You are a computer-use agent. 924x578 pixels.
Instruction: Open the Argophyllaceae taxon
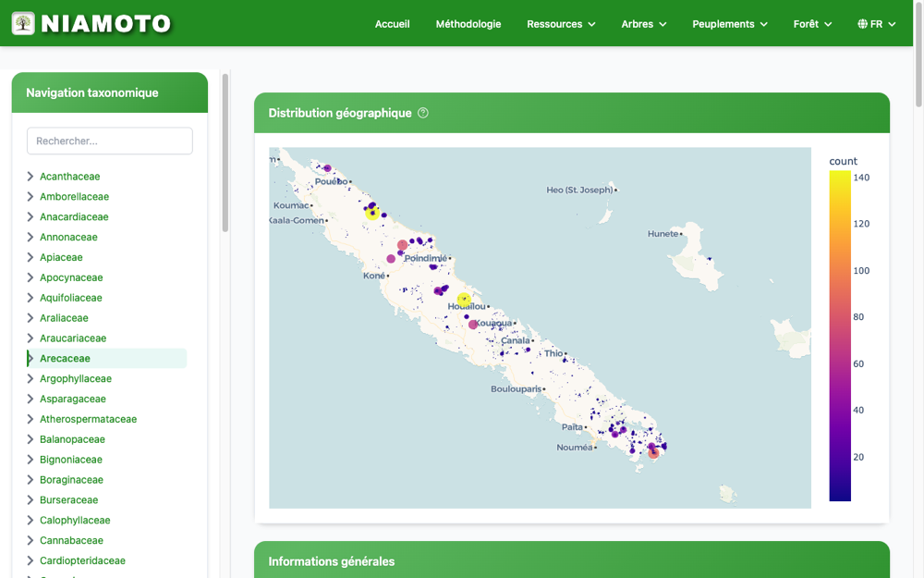76,378
